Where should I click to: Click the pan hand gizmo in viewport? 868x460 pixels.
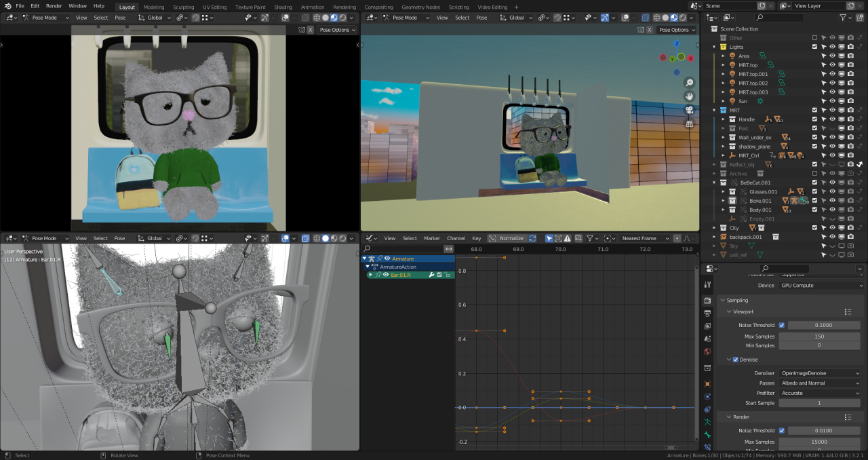[689, 96]
